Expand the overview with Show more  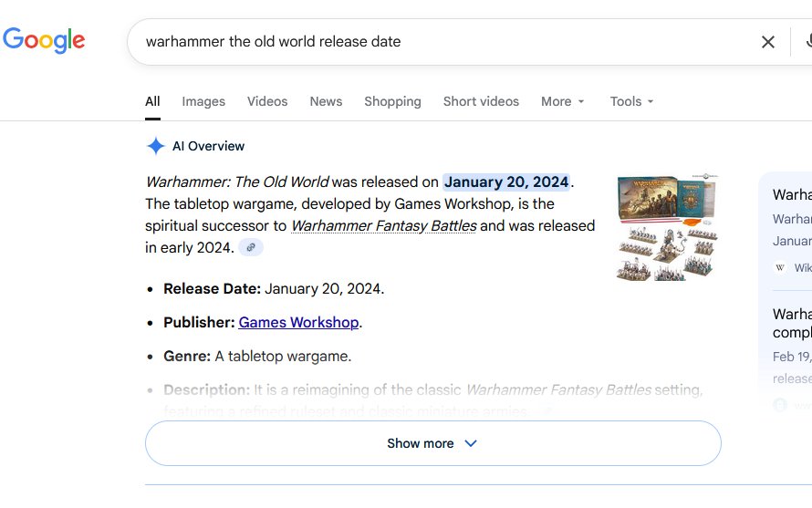click(x=433, y=443)
